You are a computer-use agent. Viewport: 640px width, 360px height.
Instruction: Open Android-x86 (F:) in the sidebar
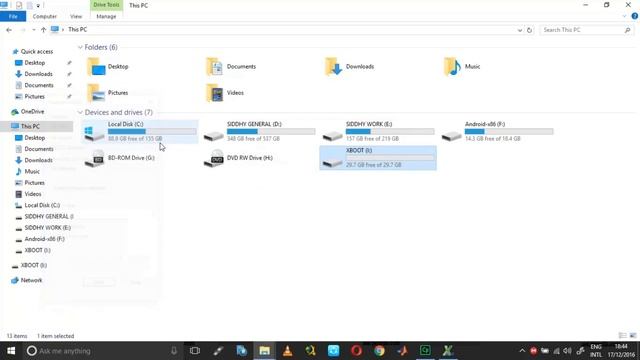(44, 239)
